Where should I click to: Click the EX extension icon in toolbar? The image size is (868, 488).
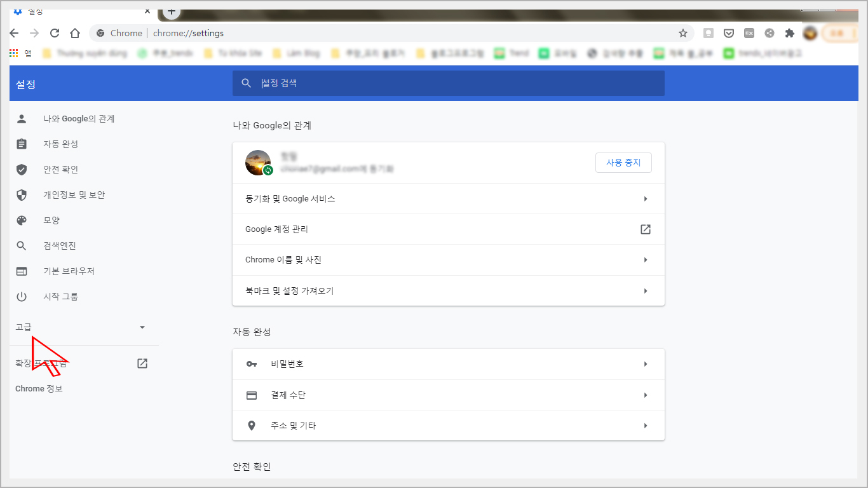click(x=749, y=33)
